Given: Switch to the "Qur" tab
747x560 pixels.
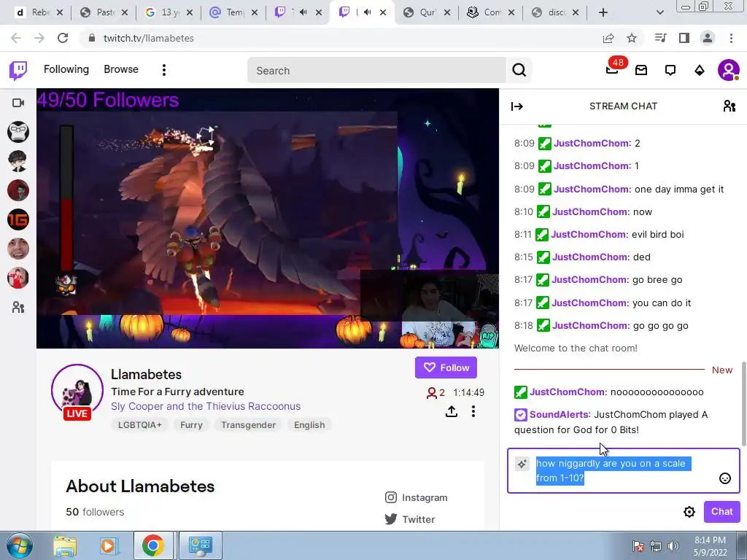Looking at the screenshot, I should coord(427,12).
